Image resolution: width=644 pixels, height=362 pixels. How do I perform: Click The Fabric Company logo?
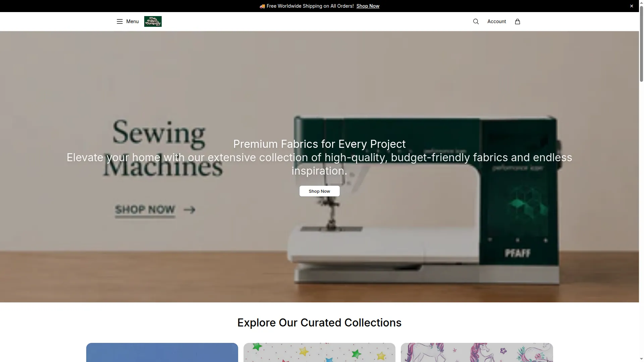153,21
